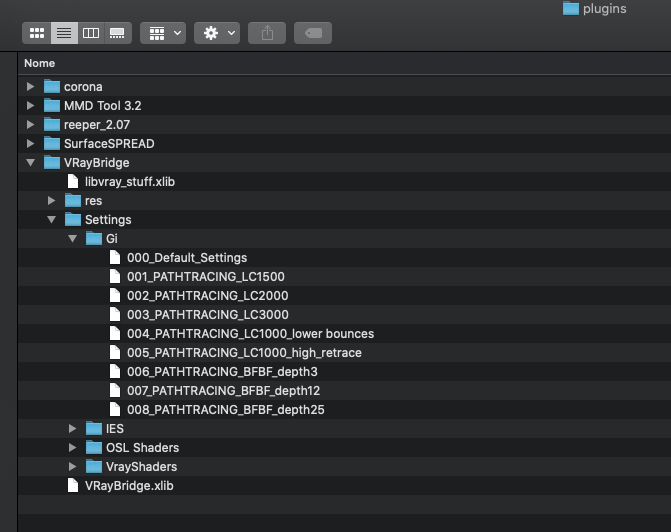The width and height of the screenshot is (671, 532).
Task: Open the gear action menu
Action: [217, 33]
